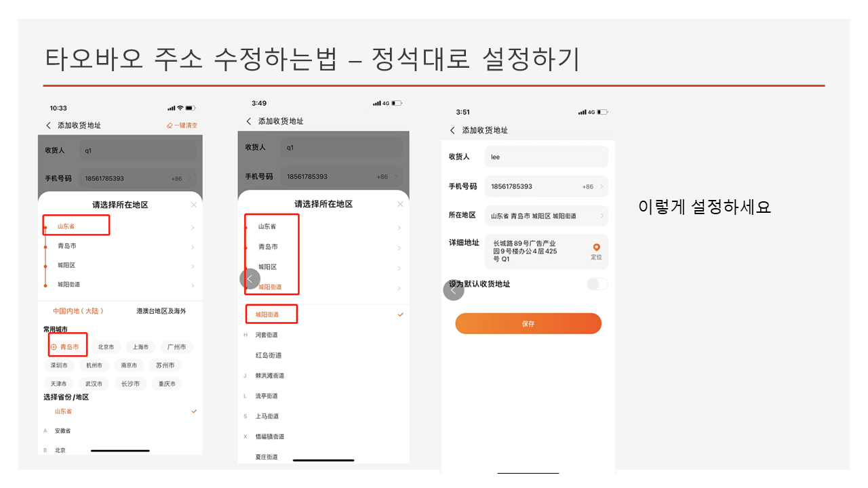The height and width of the screenshot is (488, 868).
Task: Tap the checkmark beside 山东省 in province list
Action: [194, 411]
